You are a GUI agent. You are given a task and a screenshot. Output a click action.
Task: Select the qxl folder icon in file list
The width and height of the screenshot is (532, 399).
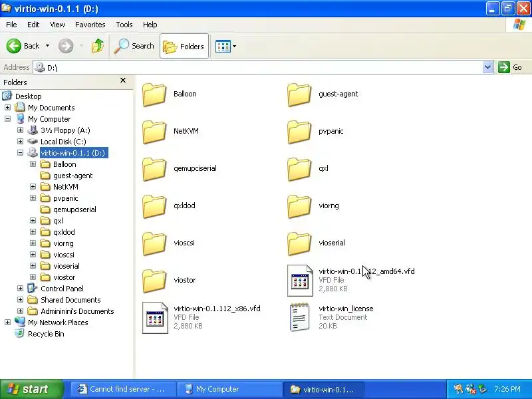pos(299,170)
